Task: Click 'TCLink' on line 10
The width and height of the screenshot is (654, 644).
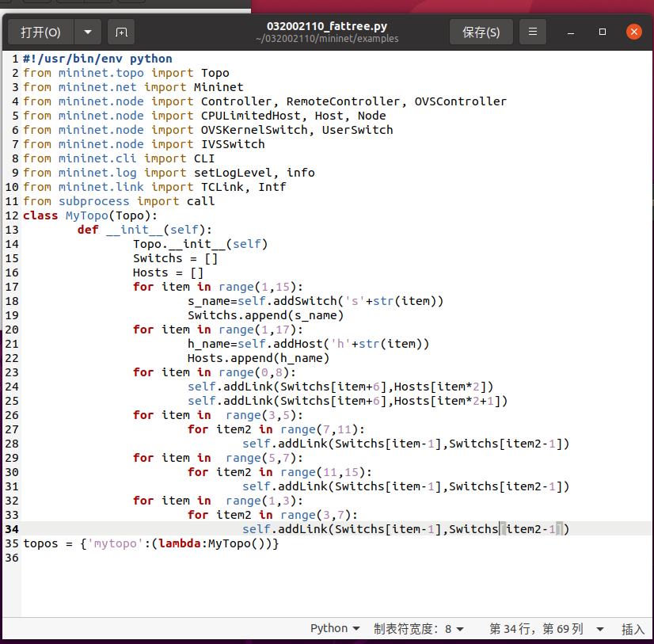Action: [x=222, y=187]
